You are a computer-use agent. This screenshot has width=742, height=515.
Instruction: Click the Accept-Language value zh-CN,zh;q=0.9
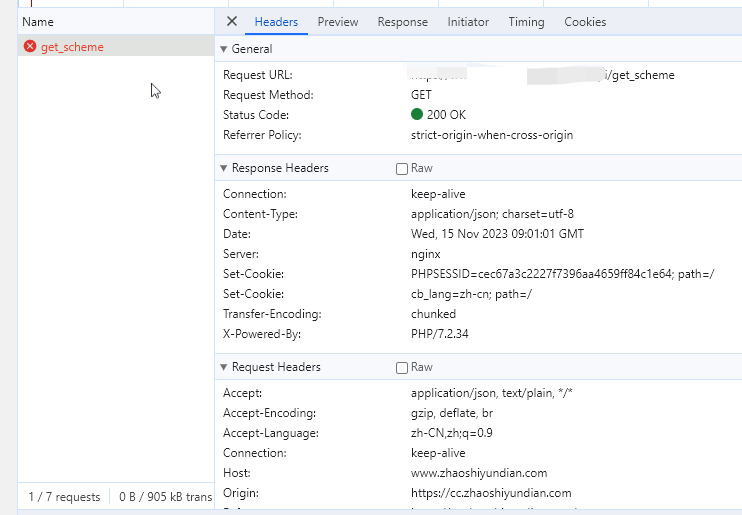tap(451, 433)
